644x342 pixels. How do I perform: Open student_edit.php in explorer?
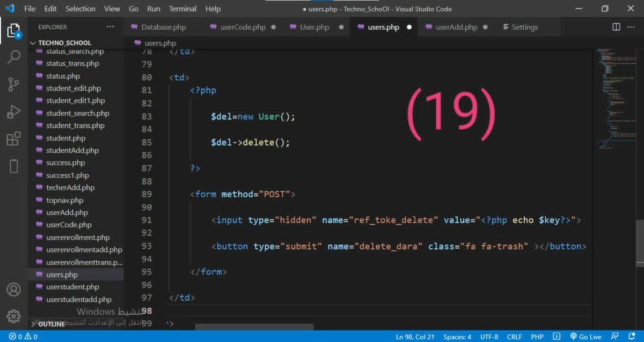[73, 88]
